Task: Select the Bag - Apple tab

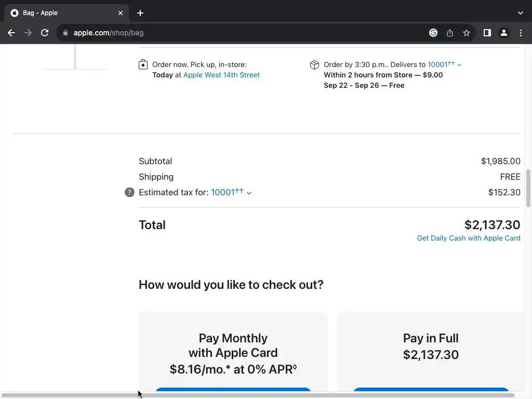Action: [x=66, y=13]
